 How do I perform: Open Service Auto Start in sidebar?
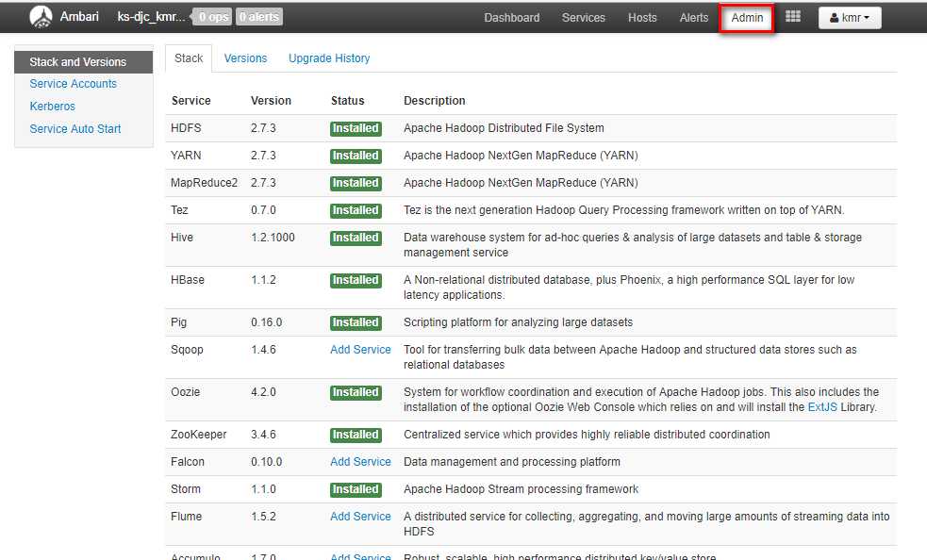click(75, 129)
